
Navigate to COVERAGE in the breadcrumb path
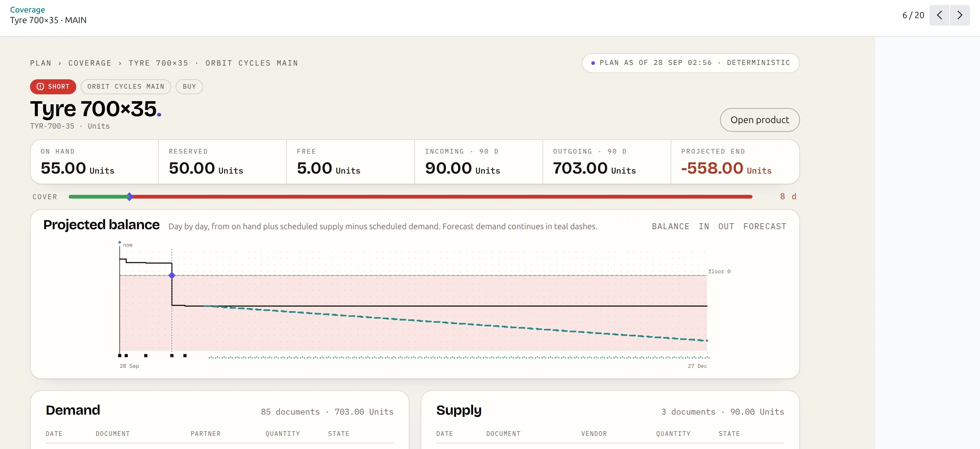pos(90,63)
